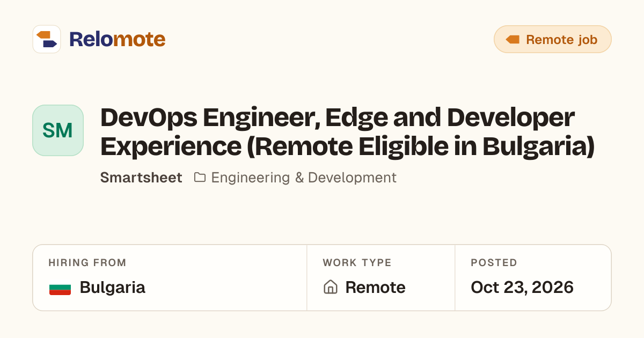Click the SM company avatar
Viewport: 644px width, 338px height.
58,130
